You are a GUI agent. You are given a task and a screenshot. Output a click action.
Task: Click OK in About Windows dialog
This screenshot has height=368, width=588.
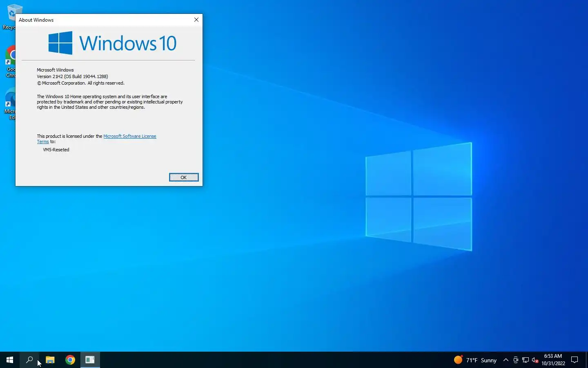tap(184, 177)
